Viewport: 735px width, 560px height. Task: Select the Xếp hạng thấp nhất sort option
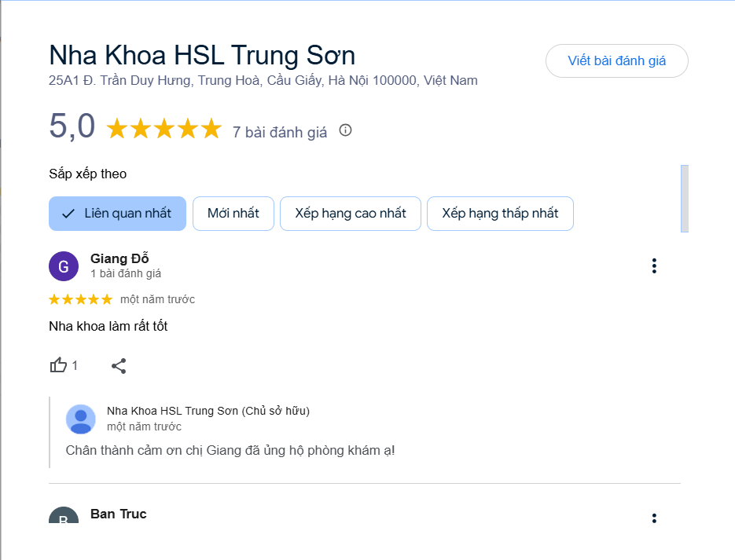500,213
